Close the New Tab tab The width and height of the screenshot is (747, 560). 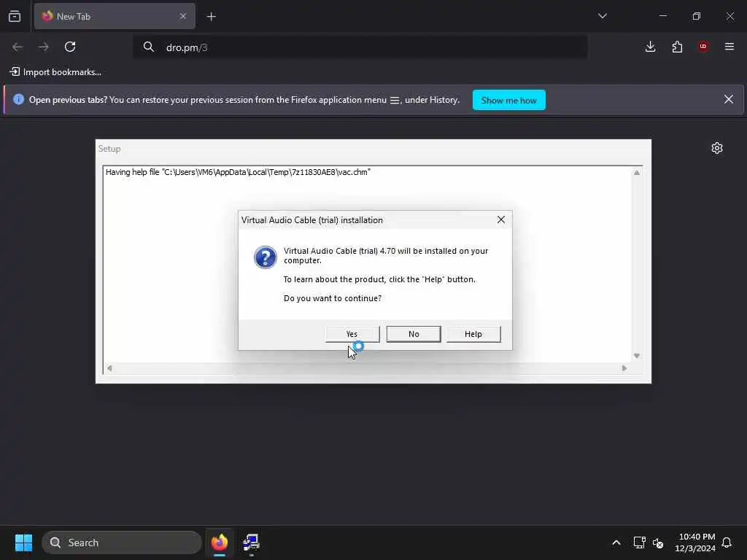(183, 16)
